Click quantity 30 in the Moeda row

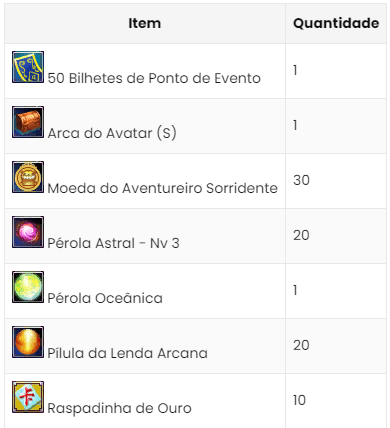[301, 180]
